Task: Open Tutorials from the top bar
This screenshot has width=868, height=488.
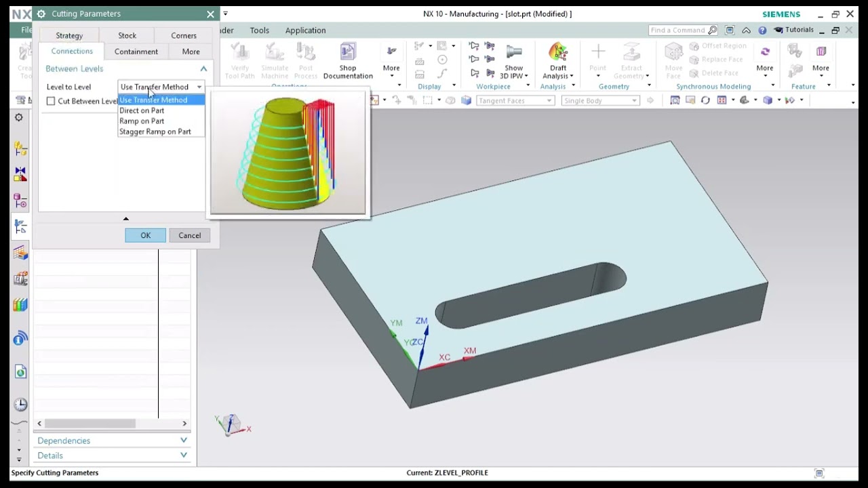Action: coord(794,30)
